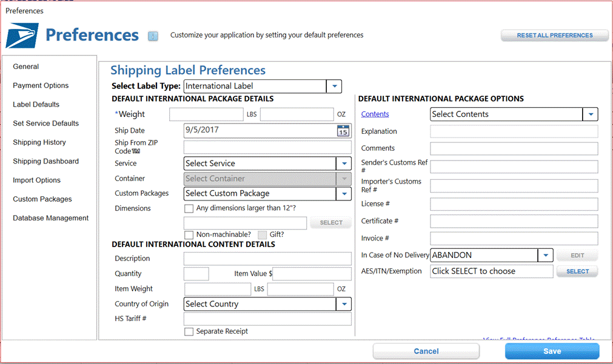613x364 pixels.
Task: Expand the Select Service dropdown
Action: (x=344, y=164)
